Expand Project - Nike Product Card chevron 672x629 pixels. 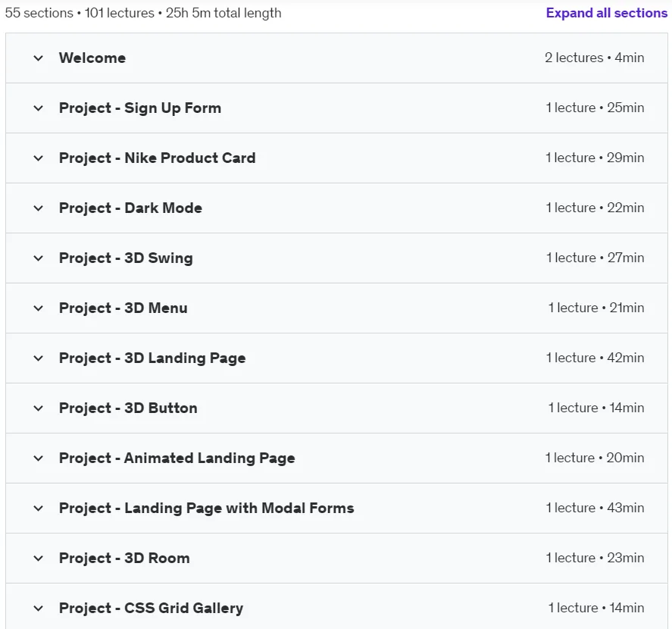[38, 158]
